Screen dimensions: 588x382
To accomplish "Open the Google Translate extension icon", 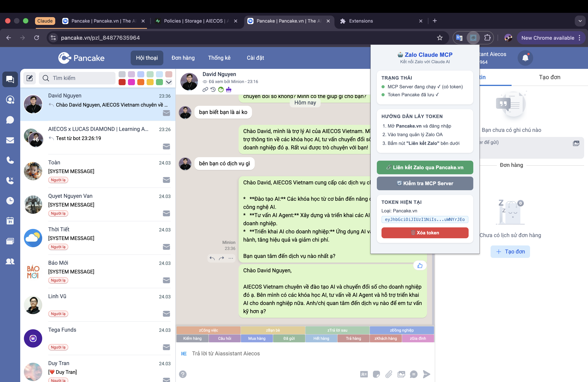I will coord(459,38).
